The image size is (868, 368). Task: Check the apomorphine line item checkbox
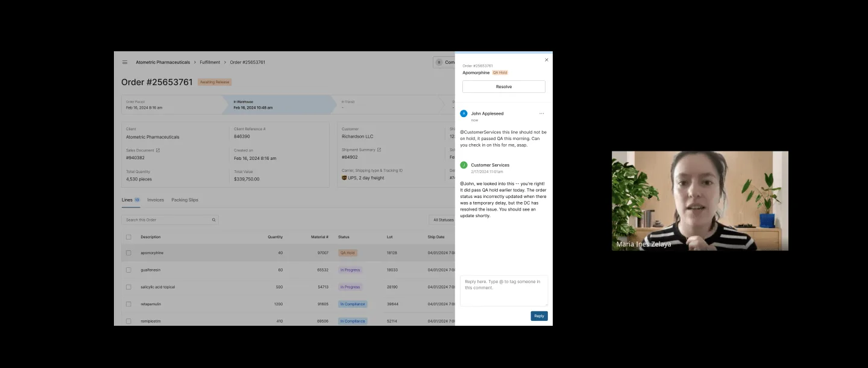(x=128, y=253)
